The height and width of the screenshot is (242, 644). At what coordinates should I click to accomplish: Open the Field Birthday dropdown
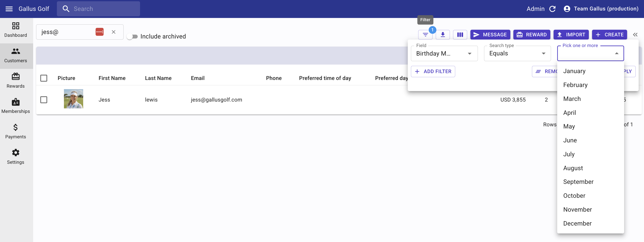(x=444, y=53)
